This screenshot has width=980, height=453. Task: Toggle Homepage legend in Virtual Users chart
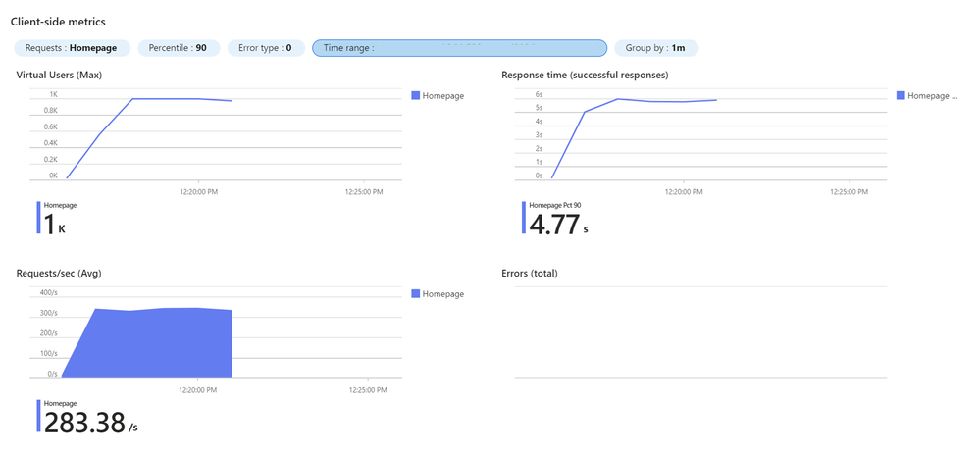click(438, 95)
